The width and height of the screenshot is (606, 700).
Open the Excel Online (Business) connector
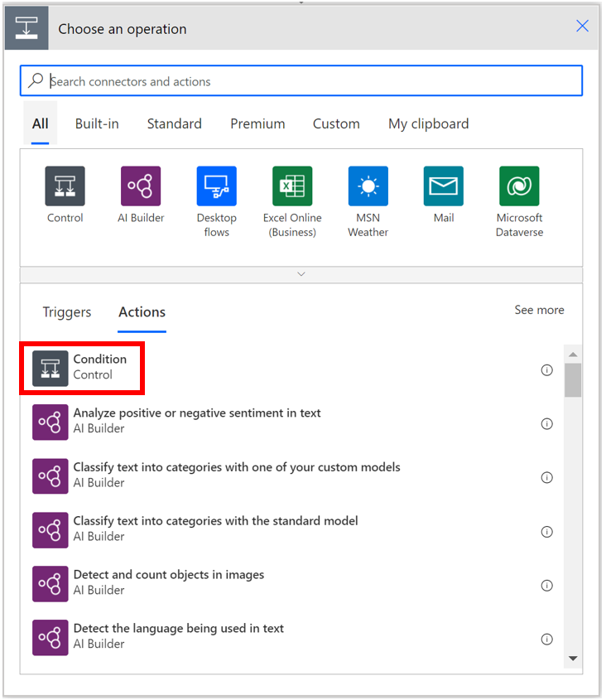tap(291, 186)
